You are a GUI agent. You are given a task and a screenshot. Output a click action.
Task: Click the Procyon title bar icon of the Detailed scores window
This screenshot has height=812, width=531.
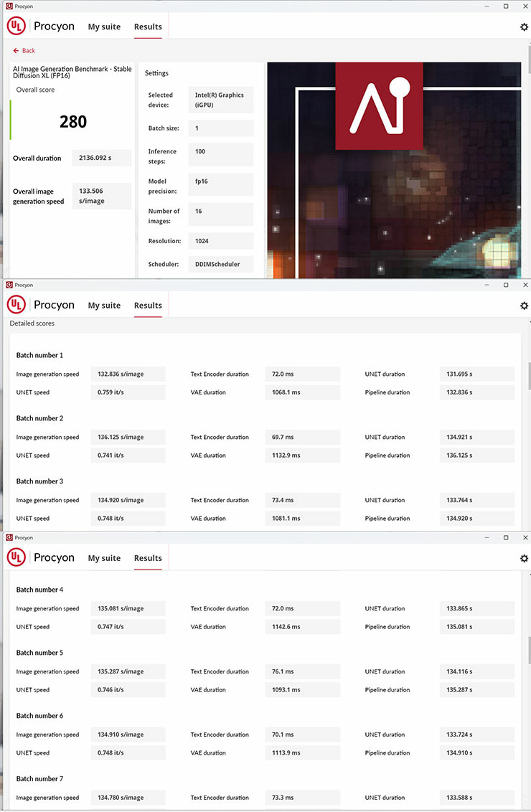(9, 285)
